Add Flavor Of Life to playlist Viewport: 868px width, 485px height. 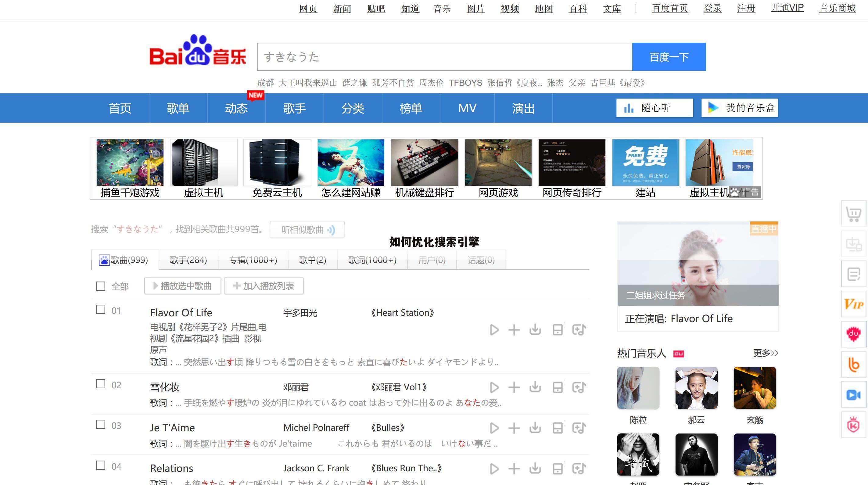(x=514, y=330)
